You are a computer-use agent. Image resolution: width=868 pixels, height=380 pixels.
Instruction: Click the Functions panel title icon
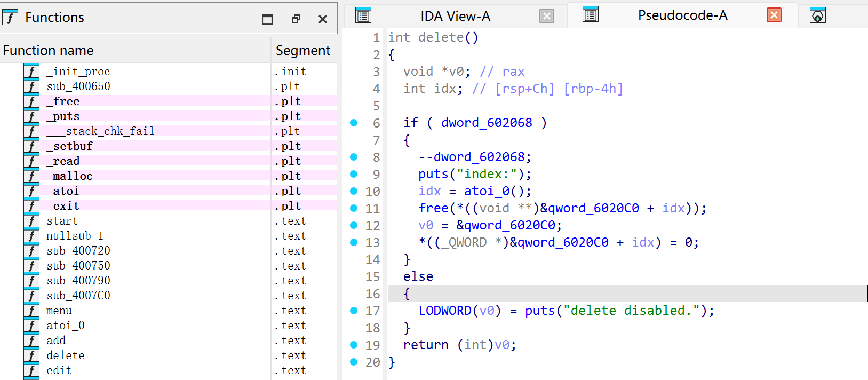pos(10,18)
